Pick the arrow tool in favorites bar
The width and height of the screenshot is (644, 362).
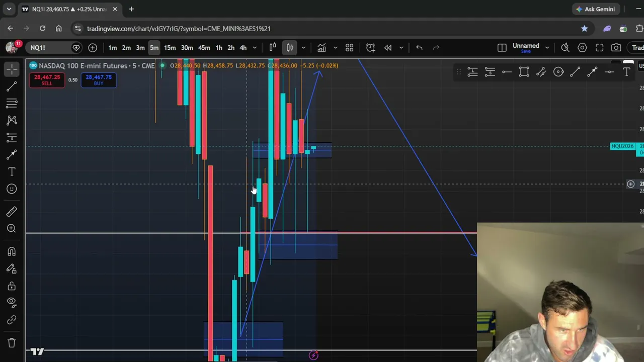pos(592,72)
